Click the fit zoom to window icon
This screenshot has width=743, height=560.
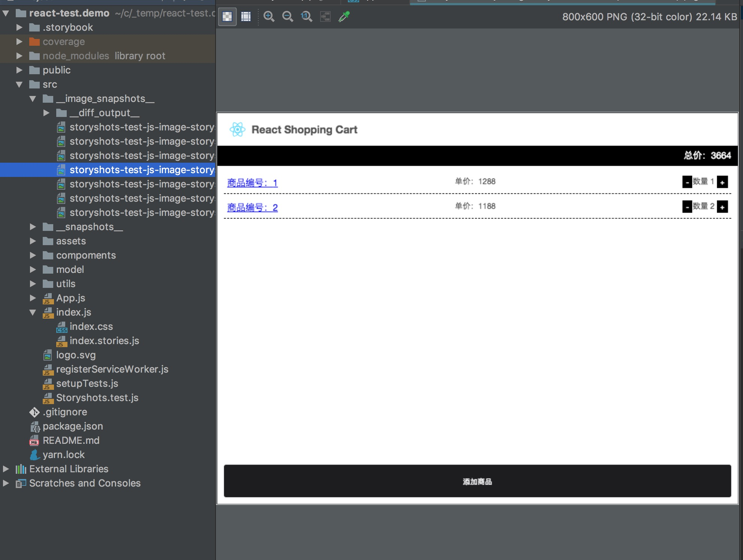(x=325, y=16)
